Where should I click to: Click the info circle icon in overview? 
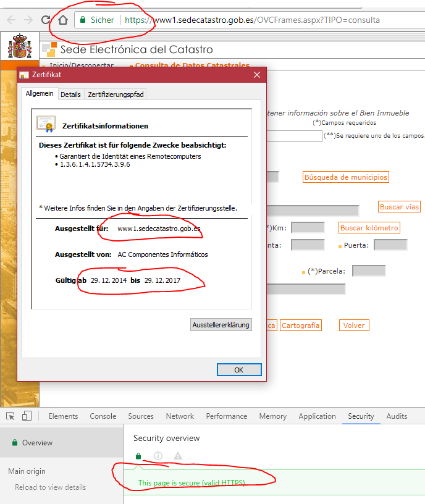[x=158, y=456]
